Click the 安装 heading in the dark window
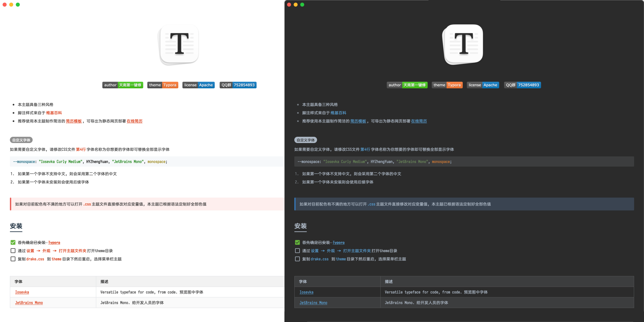Image resolution: width=644 pixels, height=322 pixels. 301,226
